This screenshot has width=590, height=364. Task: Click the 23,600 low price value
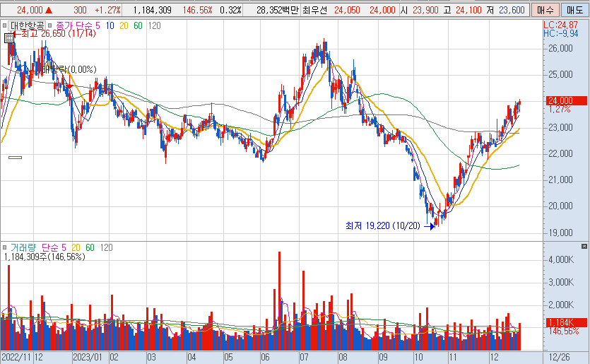[512, 10]
